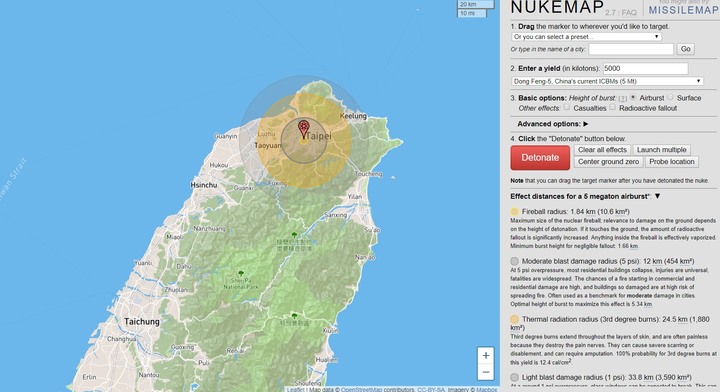Expand the Advanced options section

tap(552, 124)
